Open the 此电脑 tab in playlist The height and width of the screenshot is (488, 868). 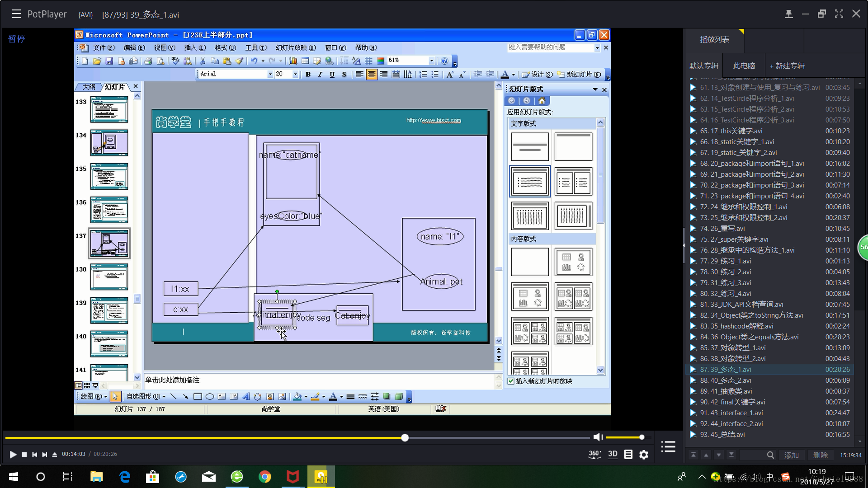[744, 66]
